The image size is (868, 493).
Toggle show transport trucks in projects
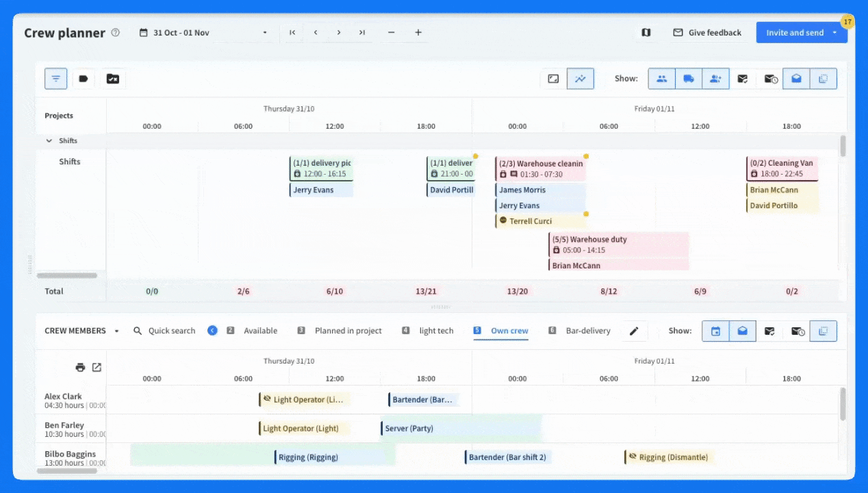[x=689, y=79]
